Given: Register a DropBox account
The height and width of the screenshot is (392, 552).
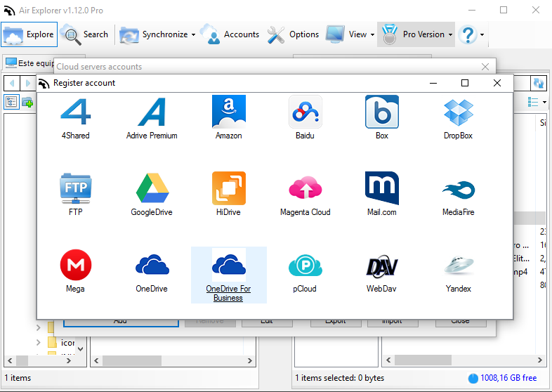Looking at the screenshot, I should [458, 119].
